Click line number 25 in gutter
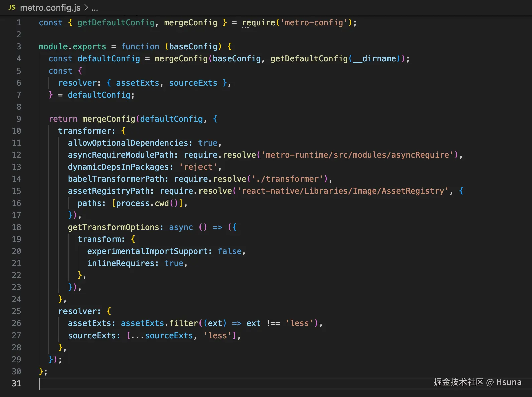532x397 pixels. tap(16, 311)
